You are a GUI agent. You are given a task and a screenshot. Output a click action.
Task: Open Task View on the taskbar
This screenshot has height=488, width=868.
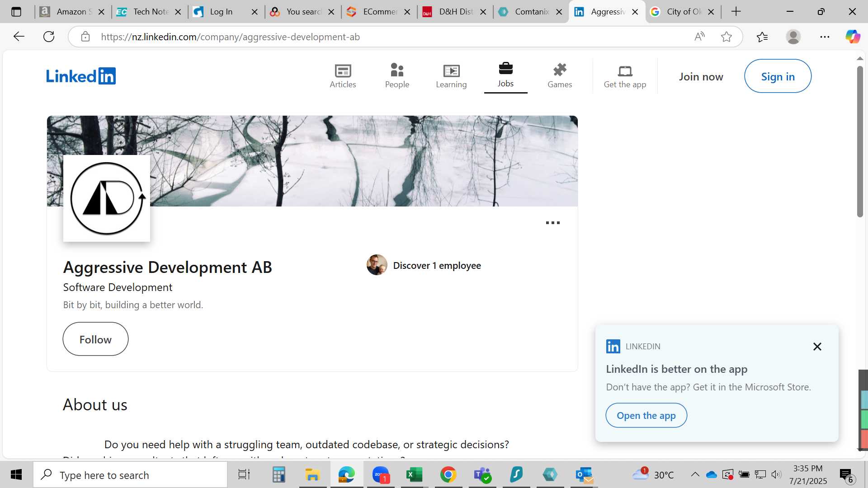244,474
